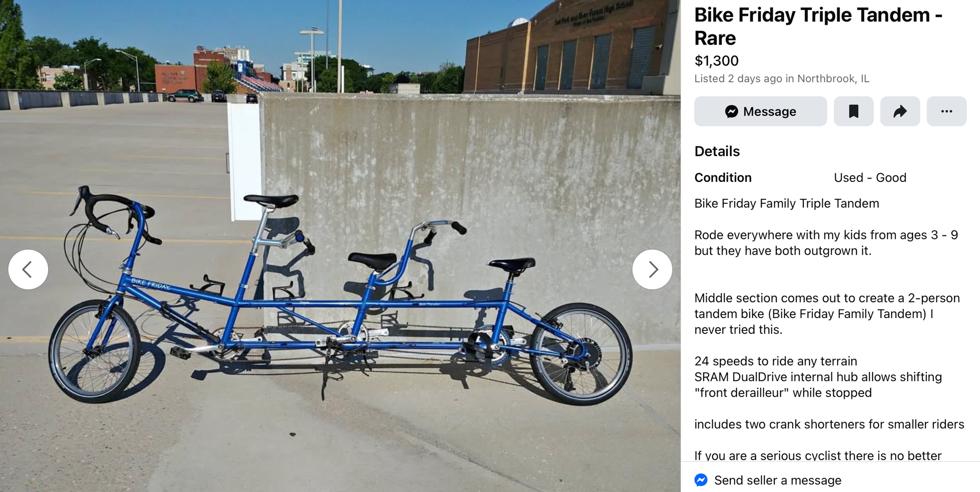Click the Bike Friday Triple Tandem - Rare title

click(x=818, y=26)
